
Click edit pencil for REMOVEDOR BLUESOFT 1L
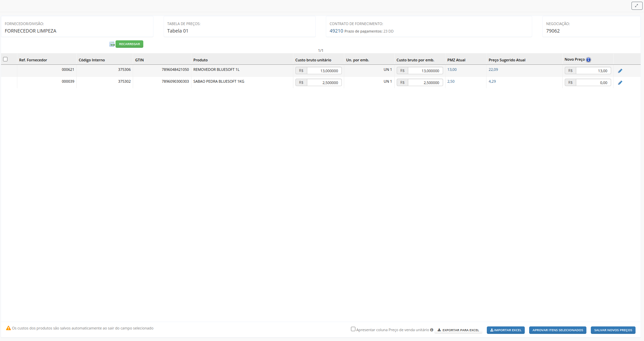point(620,71)
